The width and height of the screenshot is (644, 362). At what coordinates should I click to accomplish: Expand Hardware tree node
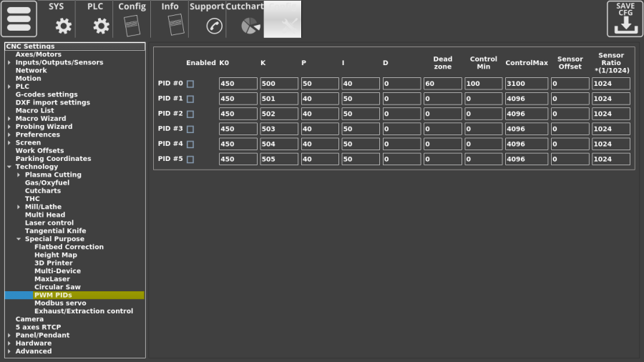(x=9, y=343)
